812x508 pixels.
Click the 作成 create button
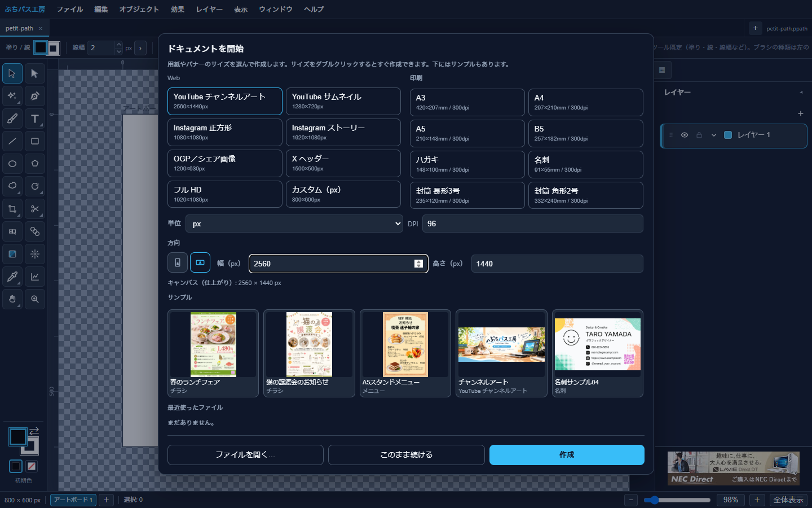(567, 455)
